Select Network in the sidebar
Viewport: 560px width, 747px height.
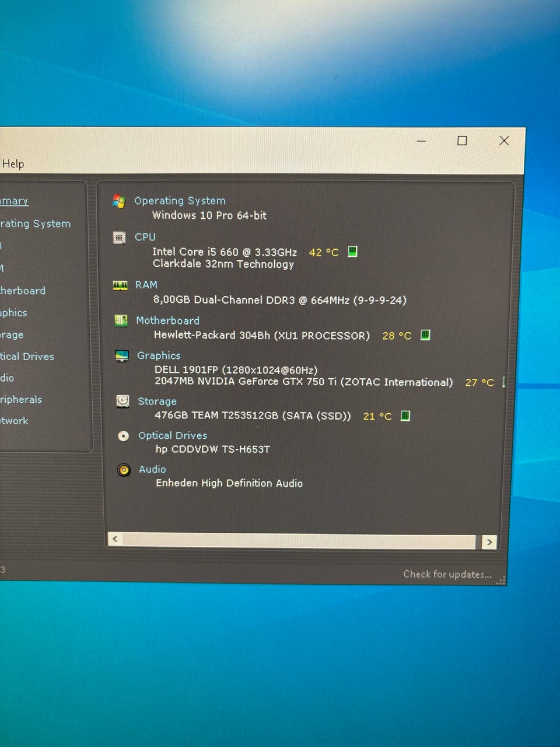(x=14, y=421)
